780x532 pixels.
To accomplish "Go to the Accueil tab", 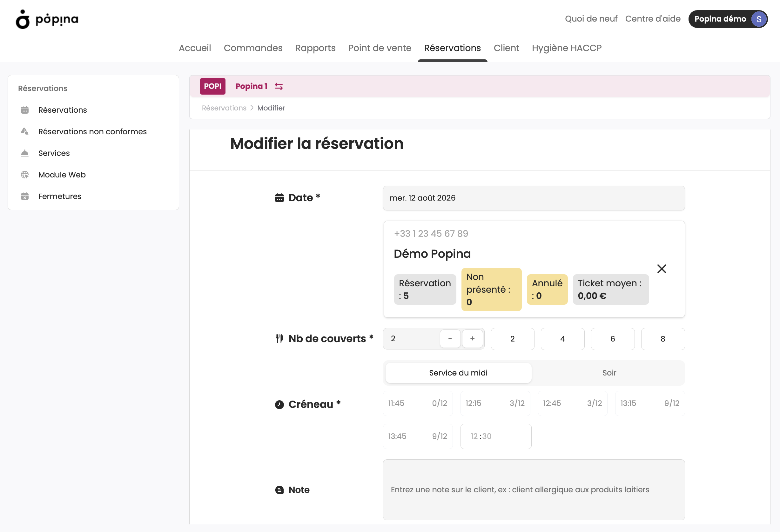I will tap(195, 48).
